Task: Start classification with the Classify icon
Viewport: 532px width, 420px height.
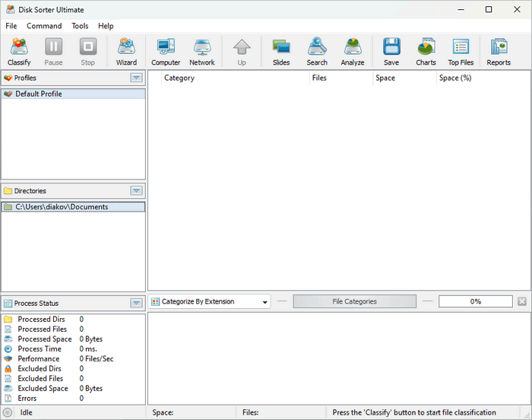Action: point(19,46)
